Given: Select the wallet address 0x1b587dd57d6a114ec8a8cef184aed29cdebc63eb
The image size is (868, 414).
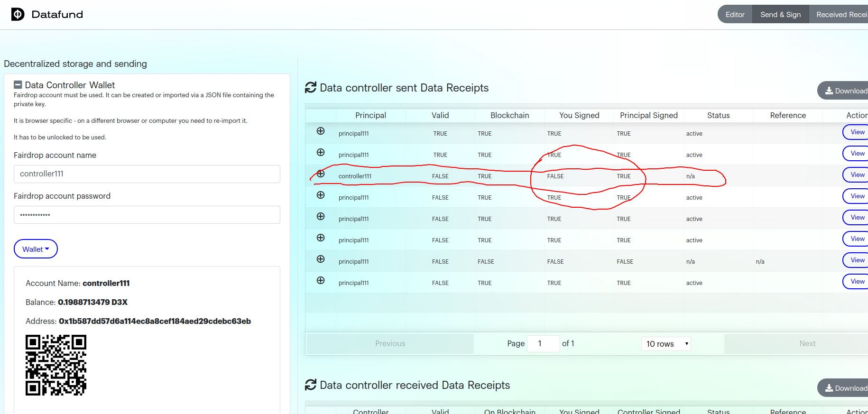Looking at the screenshot, I should pyautogui.click(x=155, y=321).
